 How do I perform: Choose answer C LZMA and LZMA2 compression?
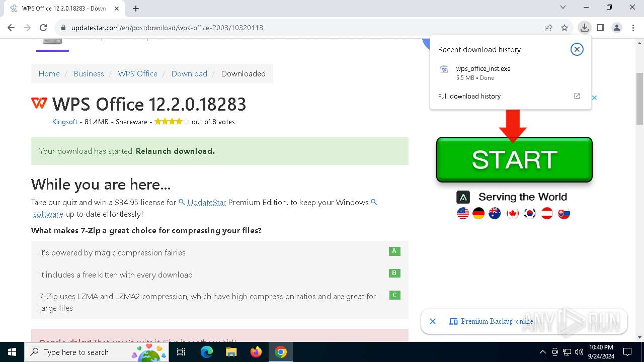[x=220, y=302]
